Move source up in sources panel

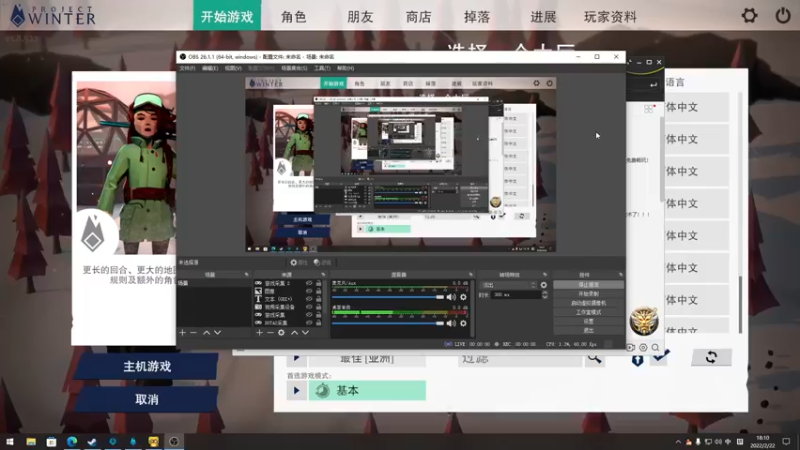click(x=294, y=333)
